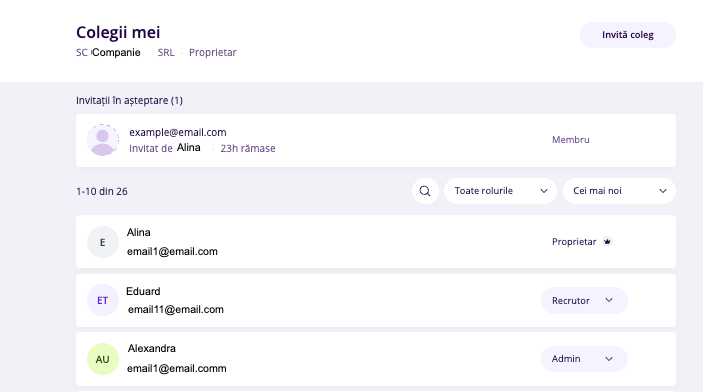
Task: Click the example@email.com invited address
Action: coord(178,132)
